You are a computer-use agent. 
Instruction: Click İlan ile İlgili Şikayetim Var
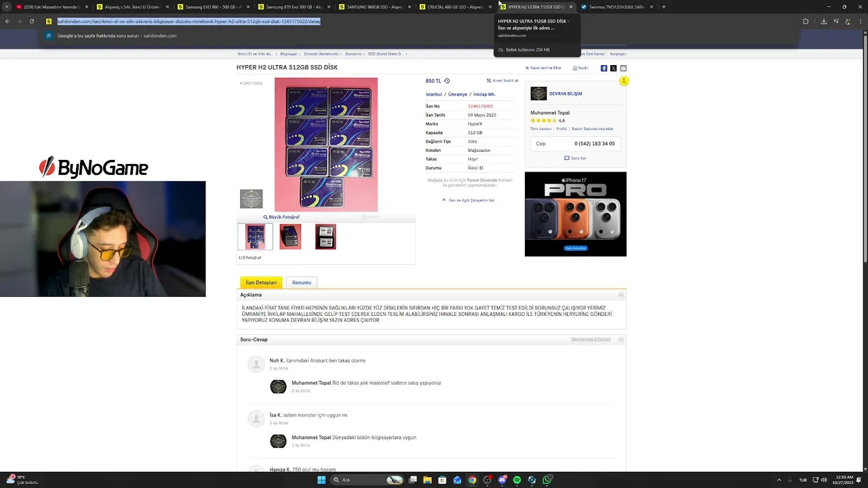pyautogui.click(x=469, y=200)
